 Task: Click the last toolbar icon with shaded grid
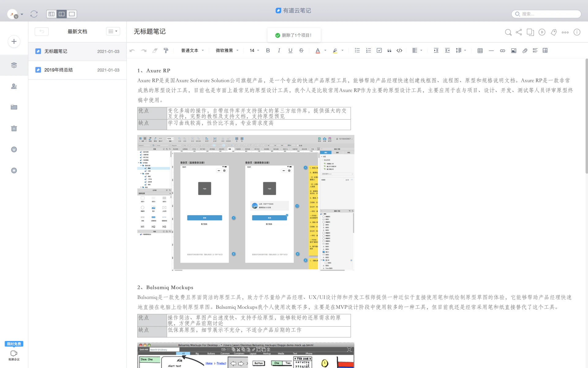click(x=545, y=51)
